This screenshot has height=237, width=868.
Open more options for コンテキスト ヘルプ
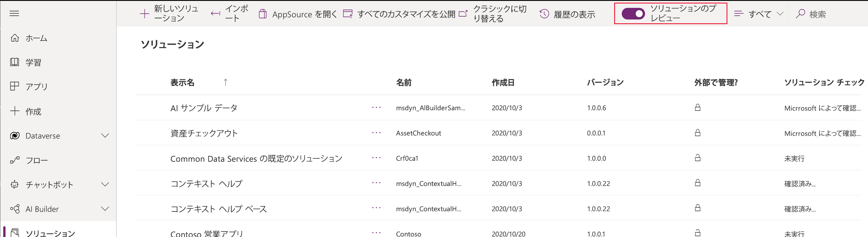pyautogui.click(x=376, y=183)
